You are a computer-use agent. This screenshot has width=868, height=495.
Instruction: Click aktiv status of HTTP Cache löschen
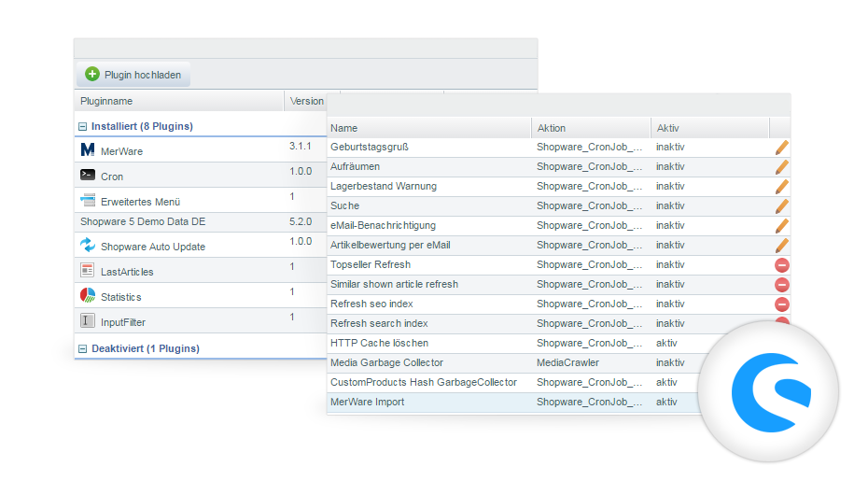pos(666,344)
